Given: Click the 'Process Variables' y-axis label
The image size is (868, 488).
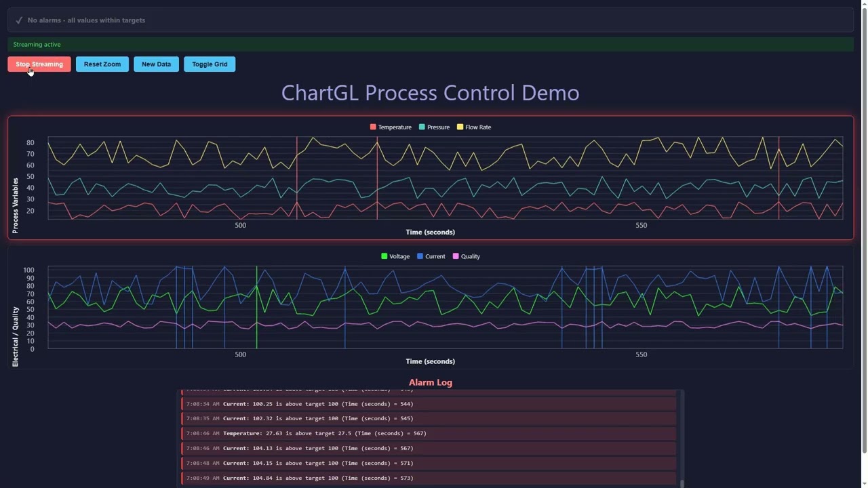Looking at the screenshot, I should tap(16, 205).
